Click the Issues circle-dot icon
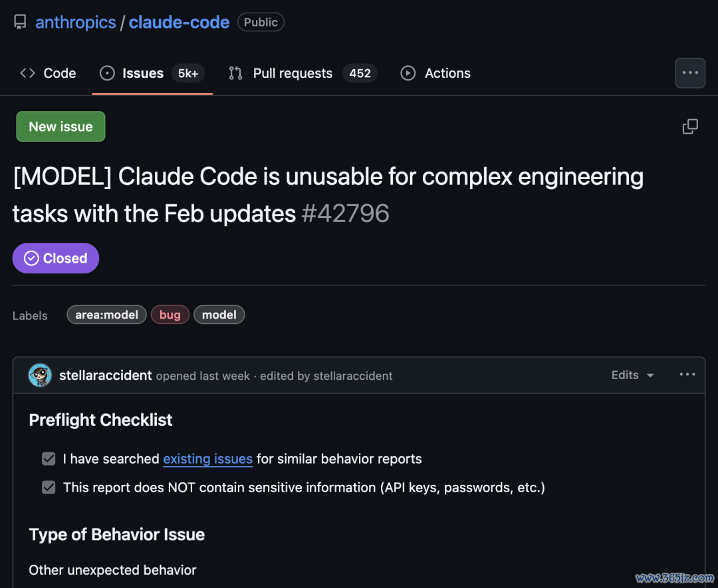 107,73
